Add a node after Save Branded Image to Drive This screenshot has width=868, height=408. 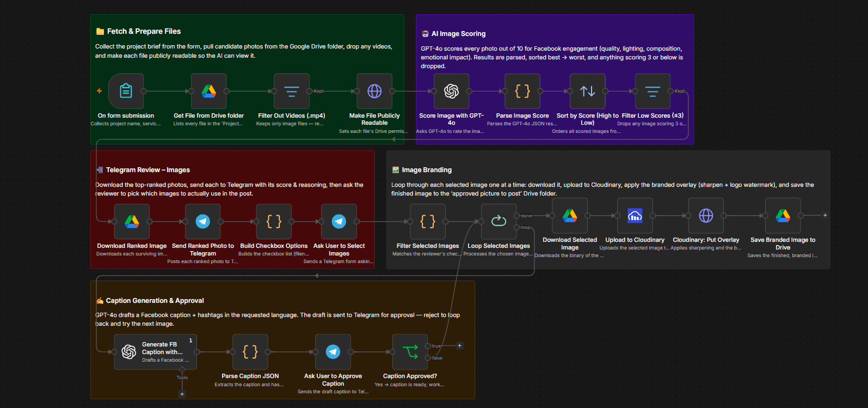point(825,216)
